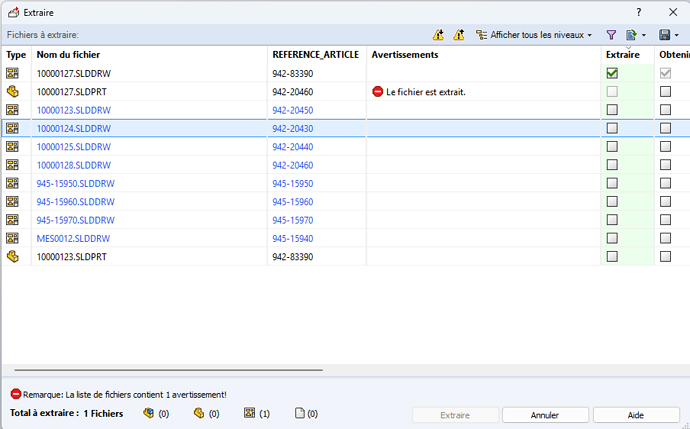Screen dimensions: 690x429
Task: Click the Avertissements column header
Action: click(484, 55)
